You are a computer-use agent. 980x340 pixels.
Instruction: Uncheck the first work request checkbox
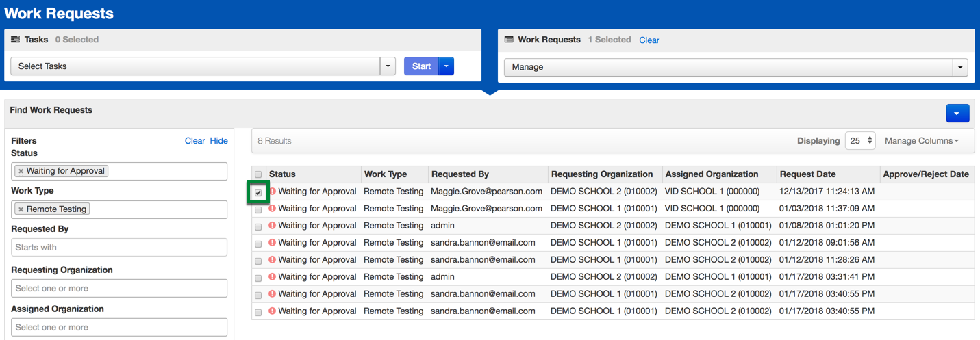[258, 193]
